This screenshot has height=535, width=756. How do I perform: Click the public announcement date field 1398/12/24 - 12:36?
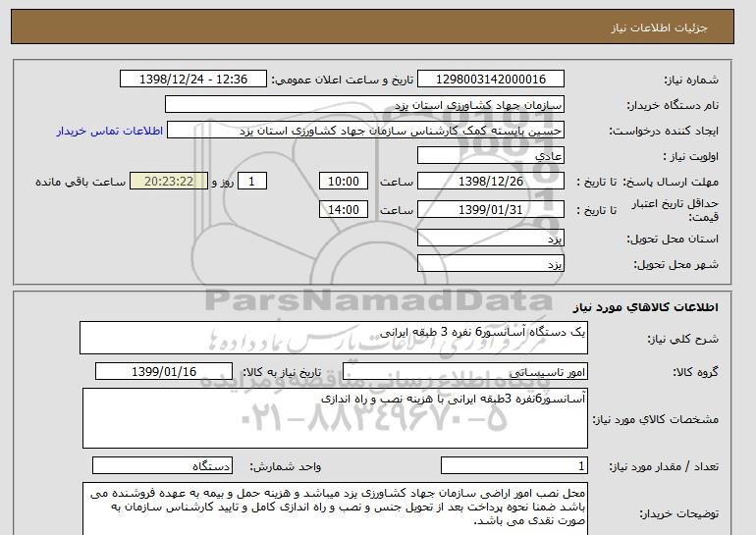click(192, 80)
